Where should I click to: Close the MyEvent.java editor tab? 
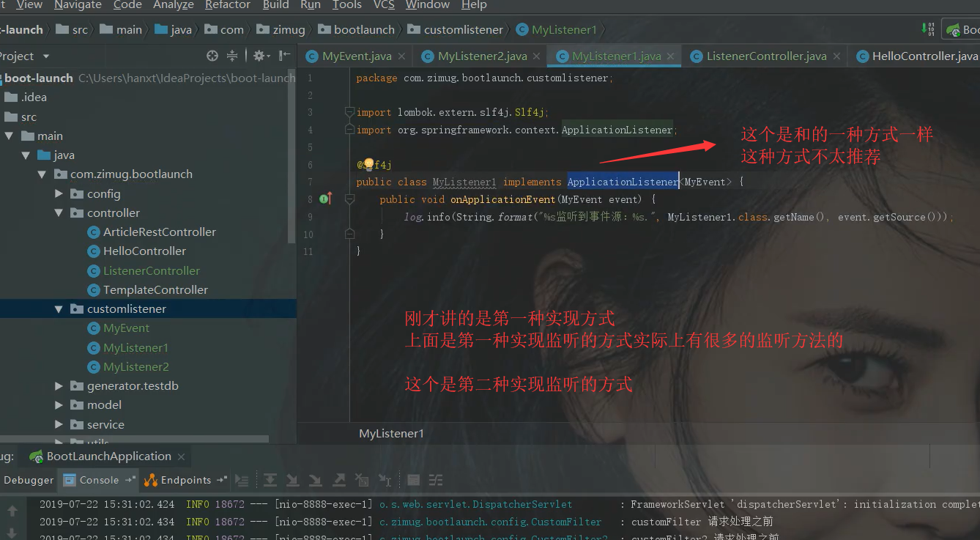[x=403, y=56]
